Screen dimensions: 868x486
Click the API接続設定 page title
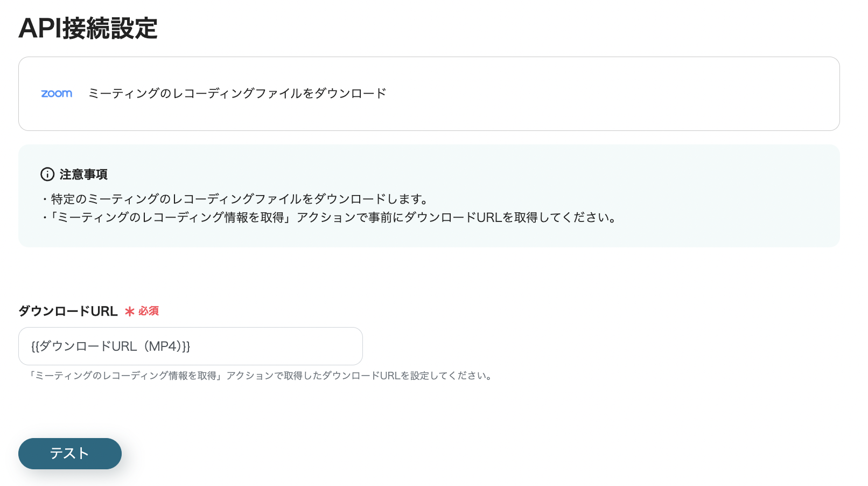coord(88,30)
